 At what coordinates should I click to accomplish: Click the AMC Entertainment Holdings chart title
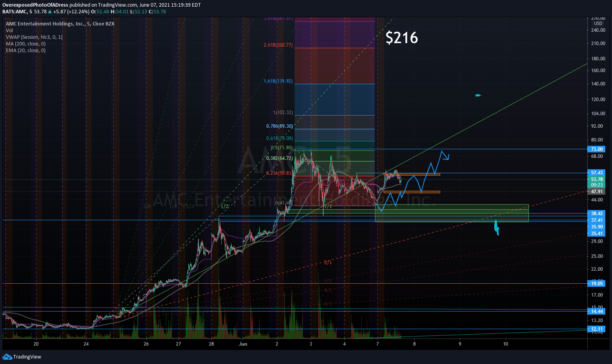click(60, 24)
